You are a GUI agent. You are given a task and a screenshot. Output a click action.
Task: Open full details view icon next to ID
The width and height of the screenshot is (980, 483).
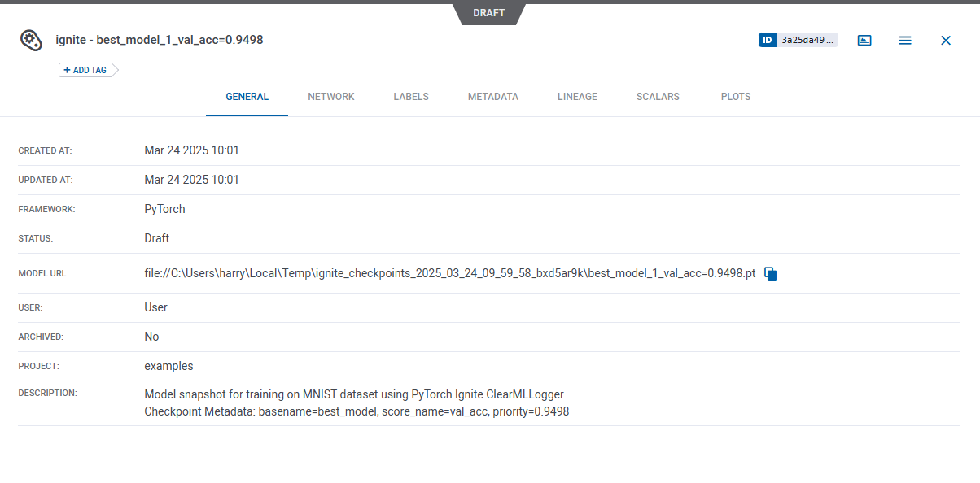(x=864, y=40)
